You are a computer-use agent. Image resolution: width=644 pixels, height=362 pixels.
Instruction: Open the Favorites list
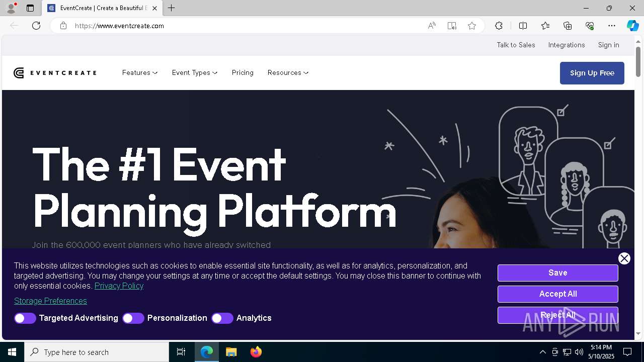click(545, 26)
